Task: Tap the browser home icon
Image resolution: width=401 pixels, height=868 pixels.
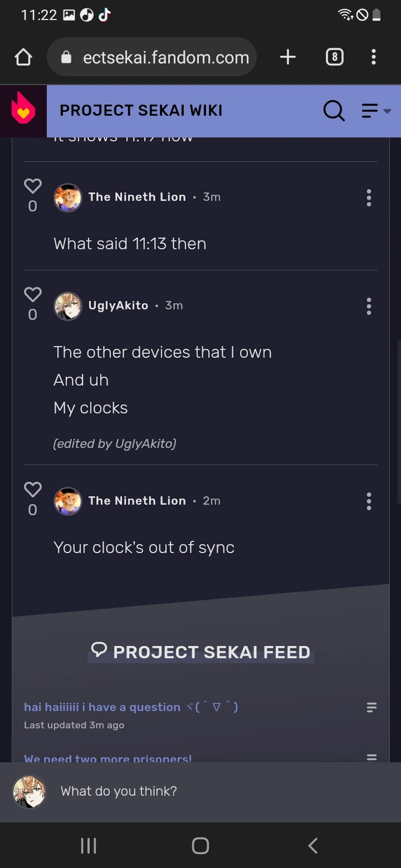Action: tap(23, 57)
